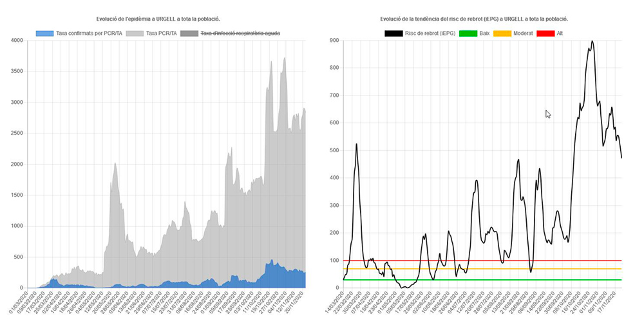This screenshot has height=325, width=644.
Task: Hide the green 'Baix' threshold legend swatch
Action: coord(469,33)
